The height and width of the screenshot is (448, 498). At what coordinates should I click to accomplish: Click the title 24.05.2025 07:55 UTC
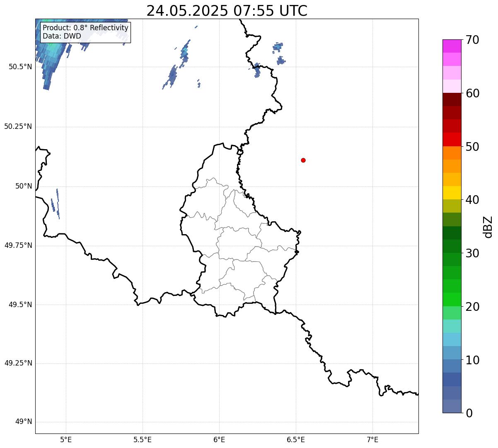227,11
